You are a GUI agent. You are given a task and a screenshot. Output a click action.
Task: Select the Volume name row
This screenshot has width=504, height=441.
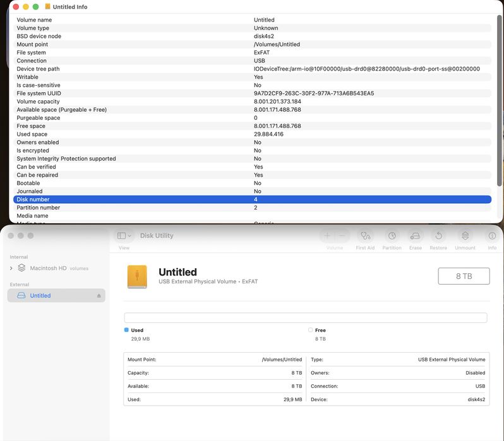click(253, 20)
